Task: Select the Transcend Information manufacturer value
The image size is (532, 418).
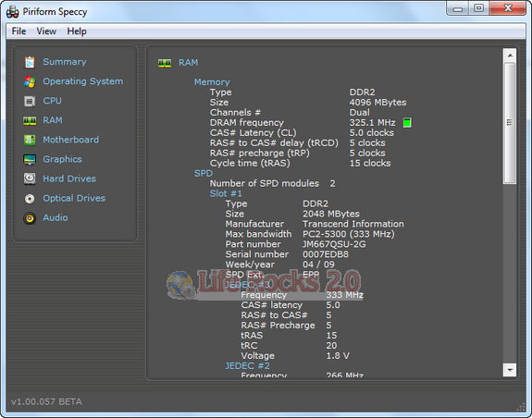Action: (x=353, y=224)
